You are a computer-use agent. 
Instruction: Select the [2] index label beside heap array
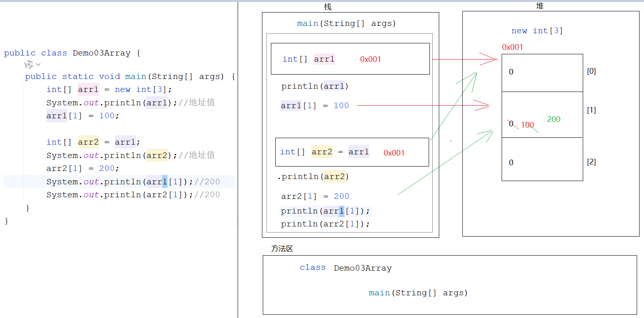[x=591, y=162]
